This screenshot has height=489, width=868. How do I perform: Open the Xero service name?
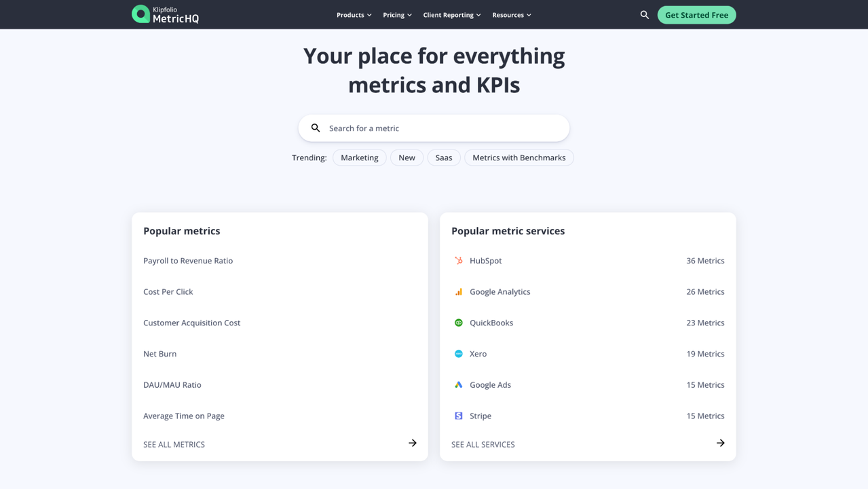pyautogui.click(x=478, y=354)
